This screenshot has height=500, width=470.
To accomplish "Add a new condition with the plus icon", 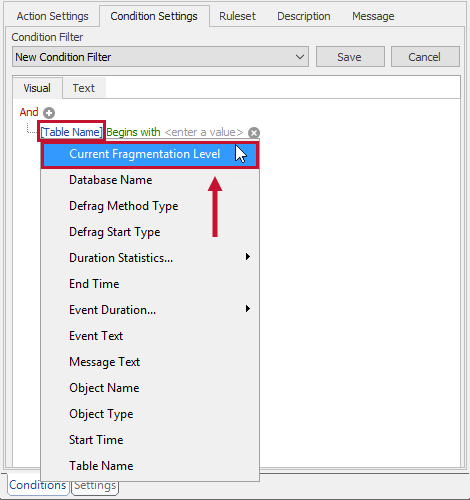I will coord(49,113).
